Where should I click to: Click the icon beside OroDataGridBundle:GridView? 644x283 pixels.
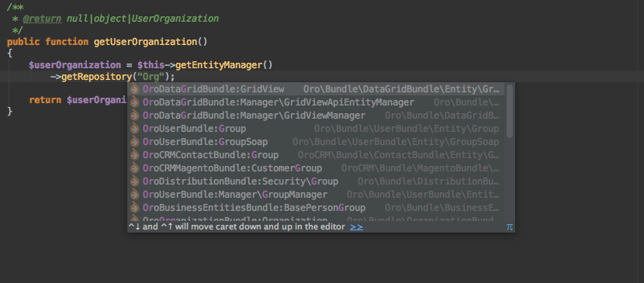135,89
